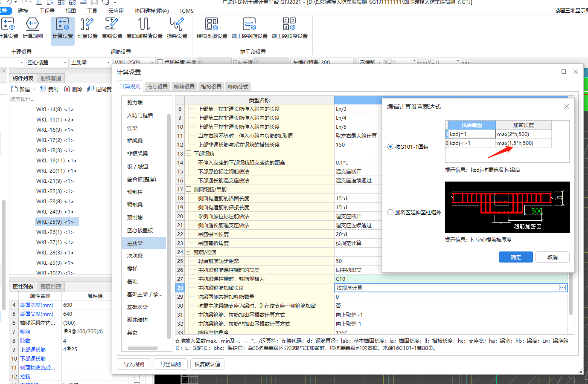The width and height of the screenshot is (588, 384).
Task: Click the 抗震等级 column header
Action: click(472, 125)
